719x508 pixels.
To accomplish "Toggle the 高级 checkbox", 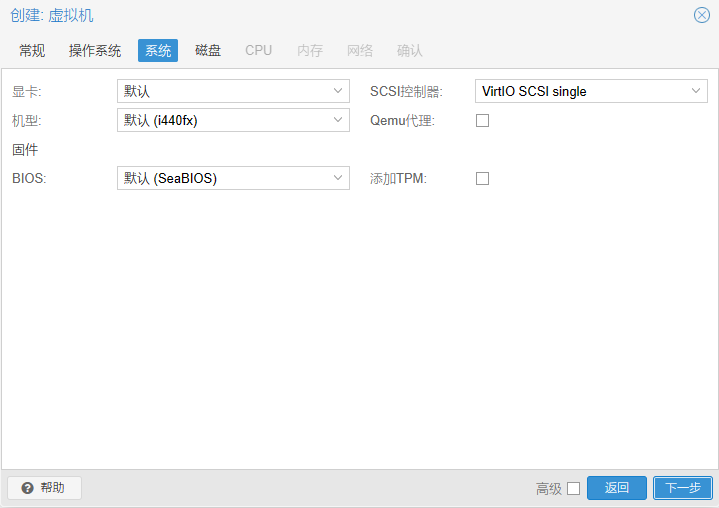I will (574, 488).
